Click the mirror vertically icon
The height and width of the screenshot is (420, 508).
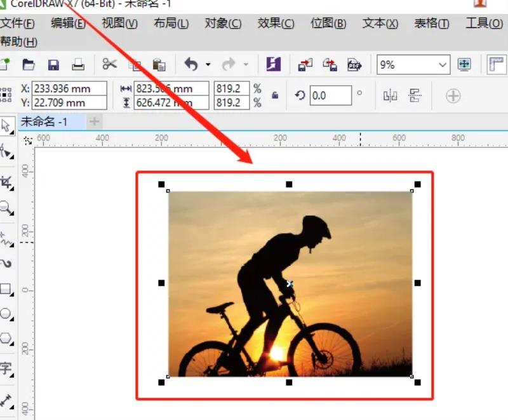coord(415,95)
